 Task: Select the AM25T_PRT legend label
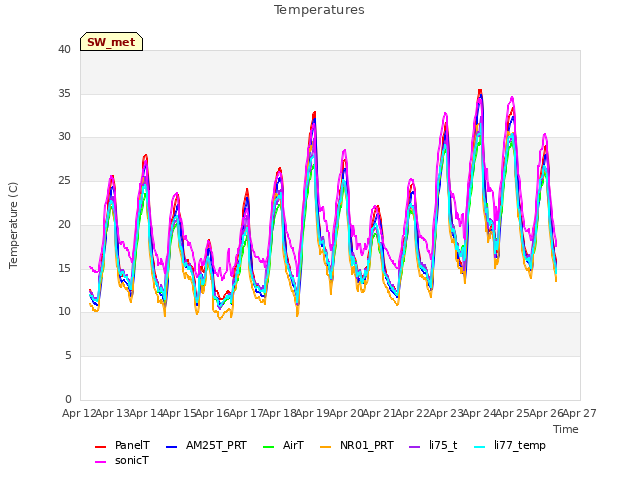point(216,445)
